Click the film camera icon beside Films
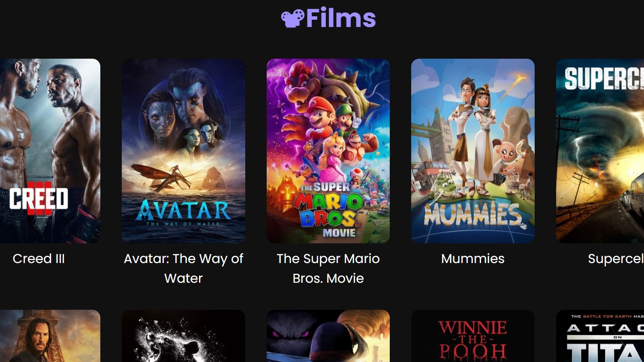 (x=292, y=18)
